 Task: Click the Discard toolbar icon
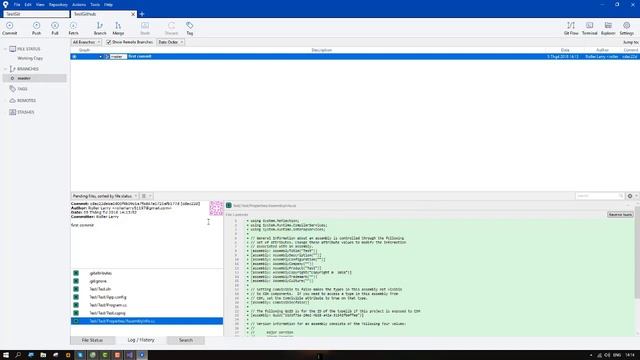point(171,28)
